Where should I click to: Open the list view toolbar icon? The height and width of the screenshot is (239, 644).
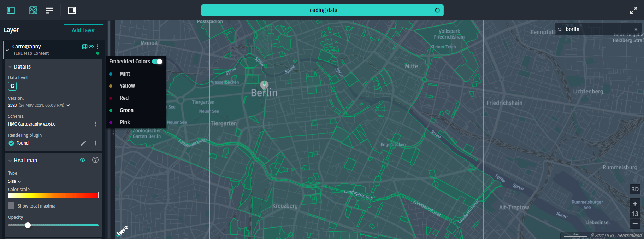[x=49, y=10]
